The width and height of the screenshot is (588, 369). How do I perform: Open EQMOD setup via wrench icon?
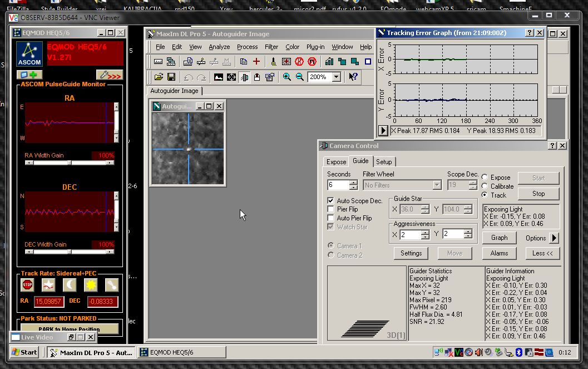[109, 75]
